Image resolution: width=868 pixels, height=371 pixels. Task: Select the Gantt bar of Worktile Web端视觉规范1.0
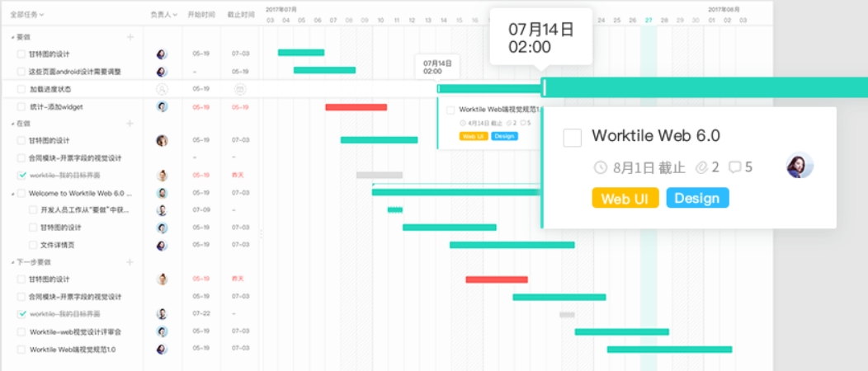669,350
